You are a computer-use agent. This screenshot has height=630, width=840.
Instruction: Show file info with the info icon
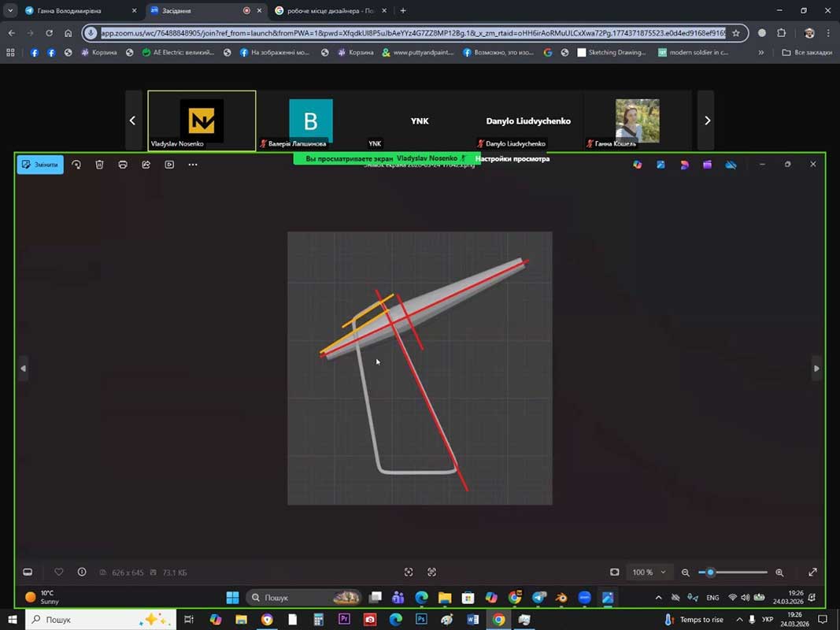tap(81, 573)
